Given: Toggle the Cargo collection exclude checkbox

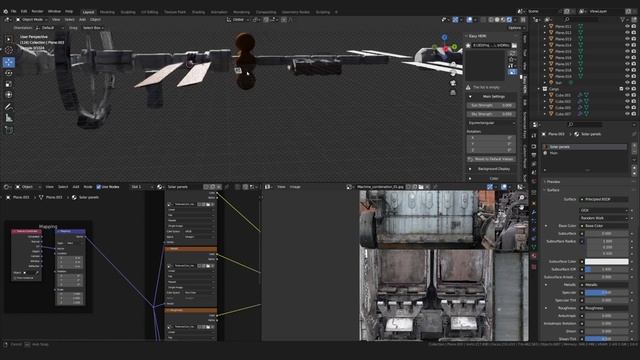Looking at the screenshot, I should pyautogui.click(x=621, y=89).
